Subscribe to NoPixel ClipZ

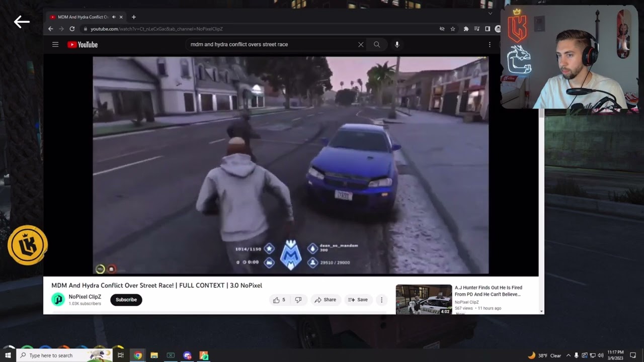[126, 300]
